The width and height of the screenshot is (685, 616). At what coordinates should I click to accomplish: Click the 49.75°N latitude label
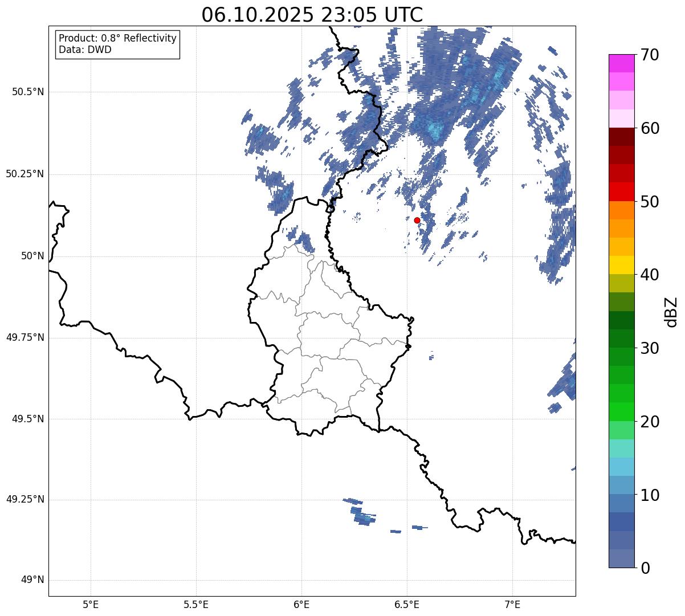[25, 337]
